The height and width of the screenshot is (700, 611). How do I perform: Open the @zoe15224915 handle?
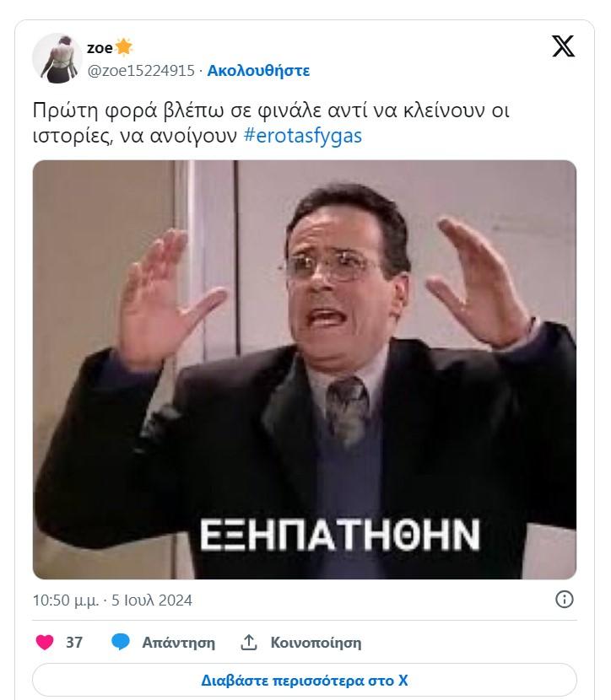[x=141, y=71]
